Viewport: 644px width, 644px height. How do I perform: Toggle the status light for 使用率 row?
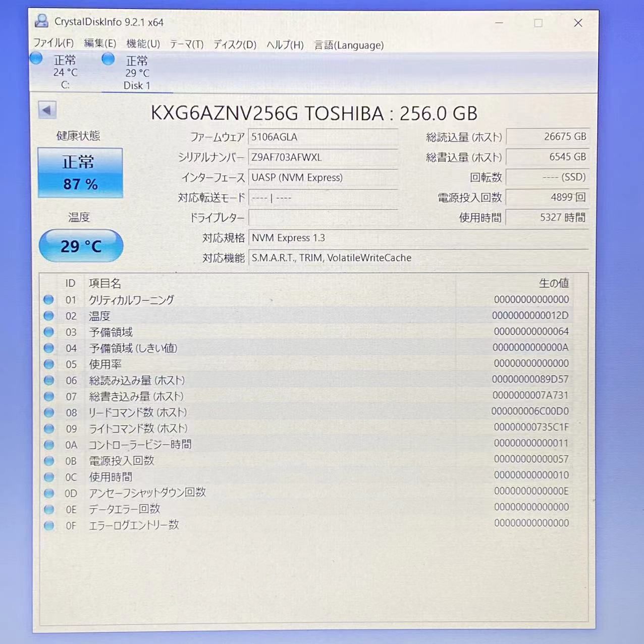click(49, 364)
